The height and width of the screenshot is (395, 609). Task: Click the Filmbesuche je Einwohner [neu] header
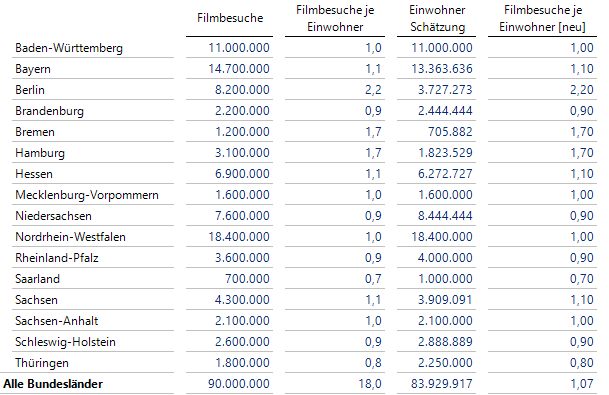click(x=543, y=18)
